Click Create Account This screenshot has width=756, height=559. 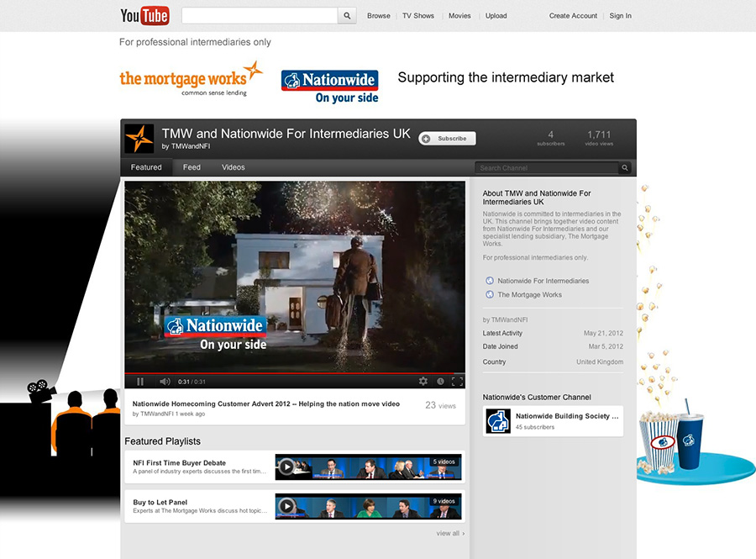pyautogui.click(x=573, y=16)
